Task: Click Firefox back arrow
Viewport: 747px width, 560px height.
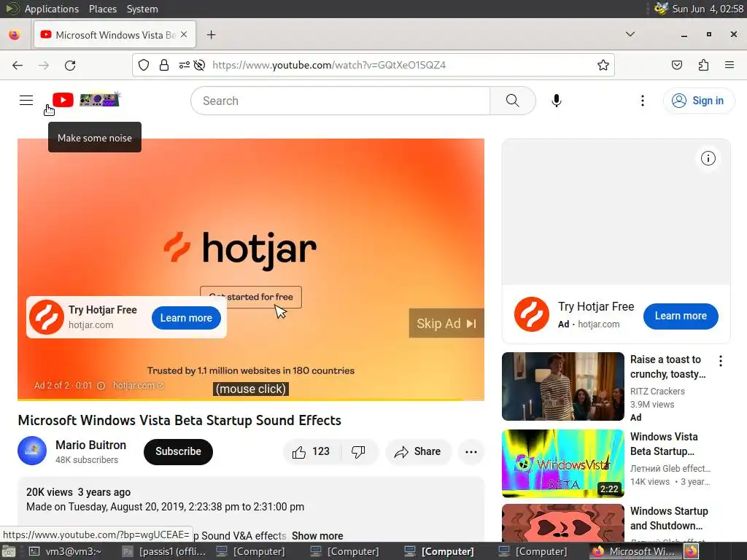Action: (x=18, y=65)
